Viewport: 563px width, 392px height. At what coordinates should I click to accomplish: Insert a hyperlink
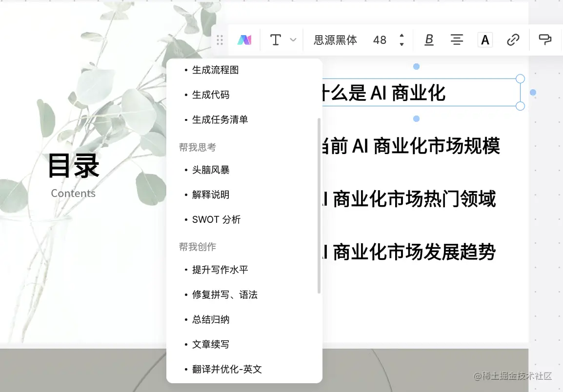pyautogui.click(x=513, y=39)
